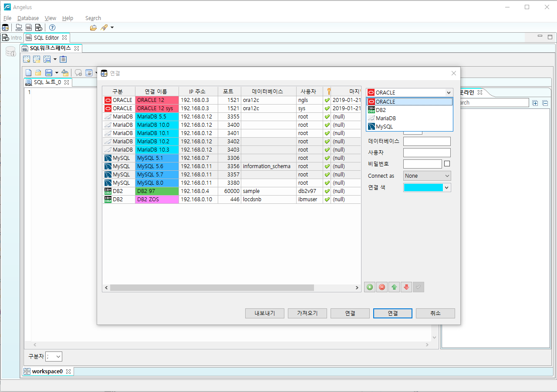Click green up arrow move connection button
The height and width of the screenshot is (392, 557).
[x=394, y=287]
